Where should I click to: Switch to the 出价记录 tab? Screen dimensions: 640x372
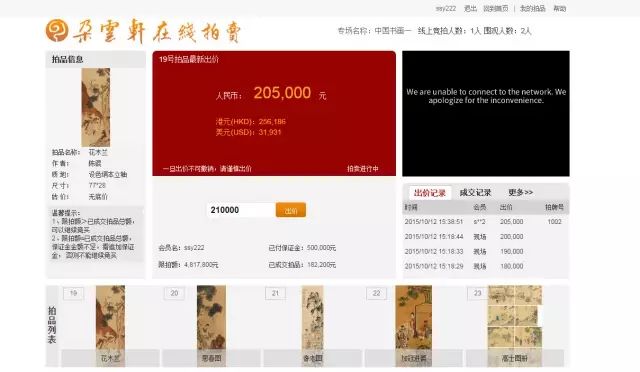(x=429, y=193)
